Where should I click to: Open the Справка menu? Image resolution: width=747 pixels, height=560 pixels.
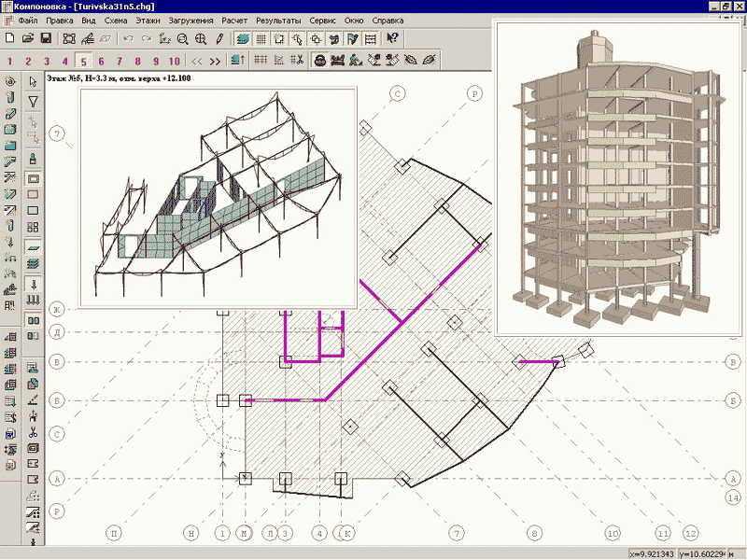click(388, 20)
